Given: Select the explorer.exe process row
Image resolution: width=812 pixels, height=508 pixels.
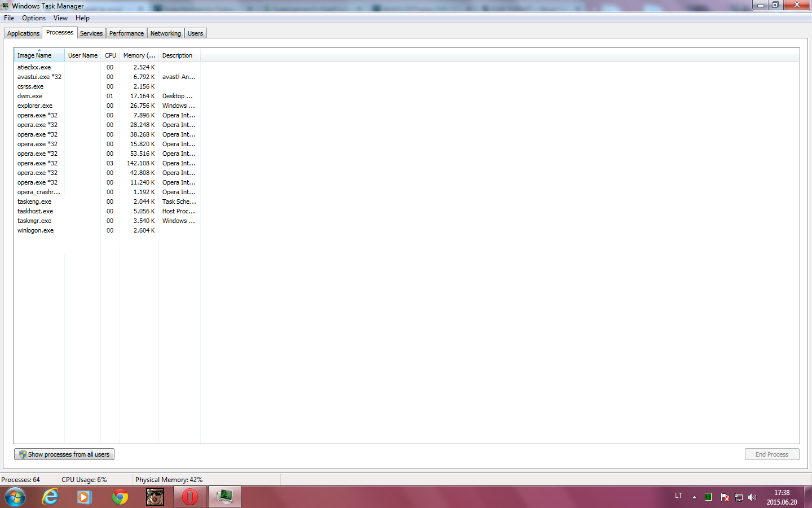Looking at the screenshot, I should tap(107, 106).
